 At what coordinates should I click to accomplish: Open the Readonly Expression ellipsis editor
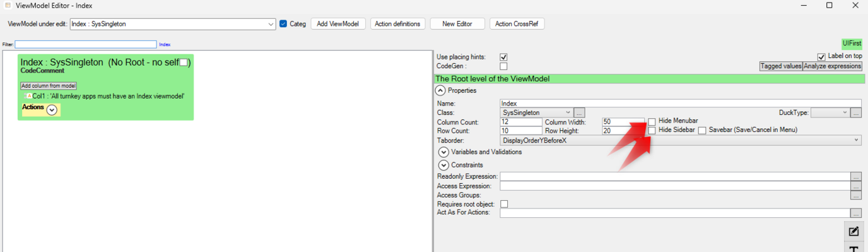coord(856,177)
